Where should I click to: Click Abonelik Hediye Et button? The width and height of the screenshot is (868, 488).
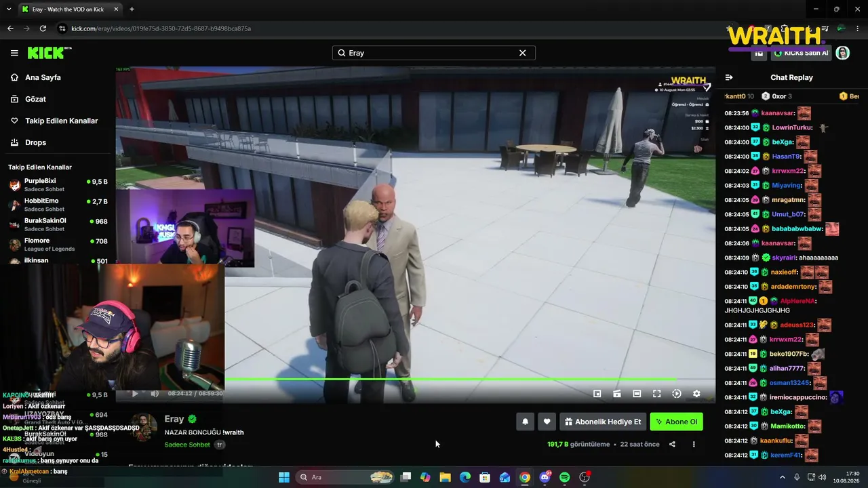[x=603, y=422]
